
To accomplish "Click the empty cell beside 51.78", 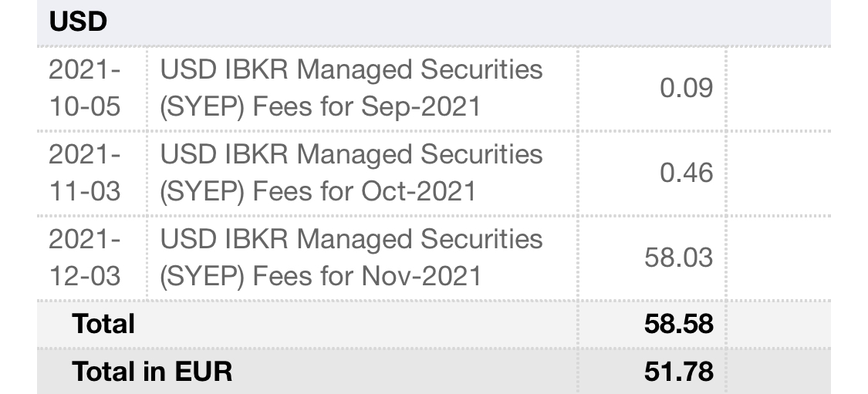I will point(778,372).
